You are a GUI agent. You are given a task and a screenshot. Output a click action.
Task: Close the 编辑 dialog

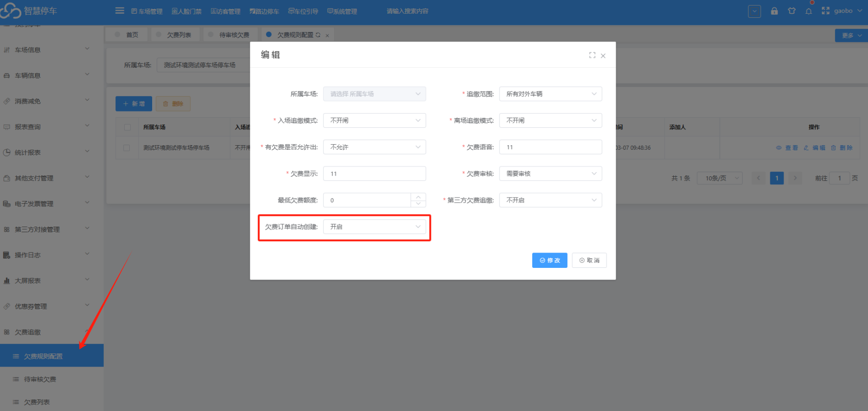coord(603,56)
